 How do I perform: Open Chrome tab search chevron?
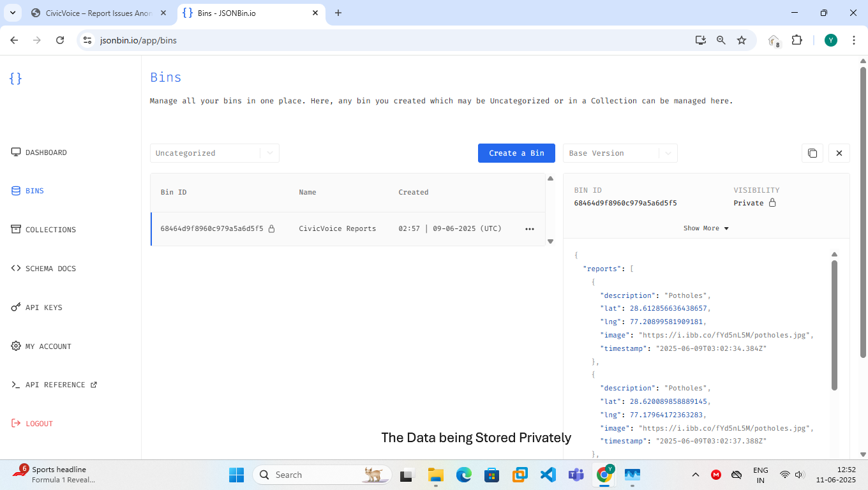coord(12,13)
